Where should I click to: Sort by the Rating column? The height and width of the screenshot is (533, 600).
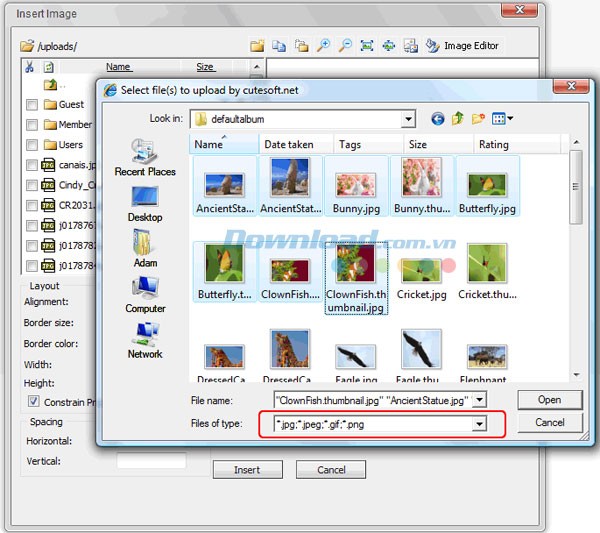(518, 144)
